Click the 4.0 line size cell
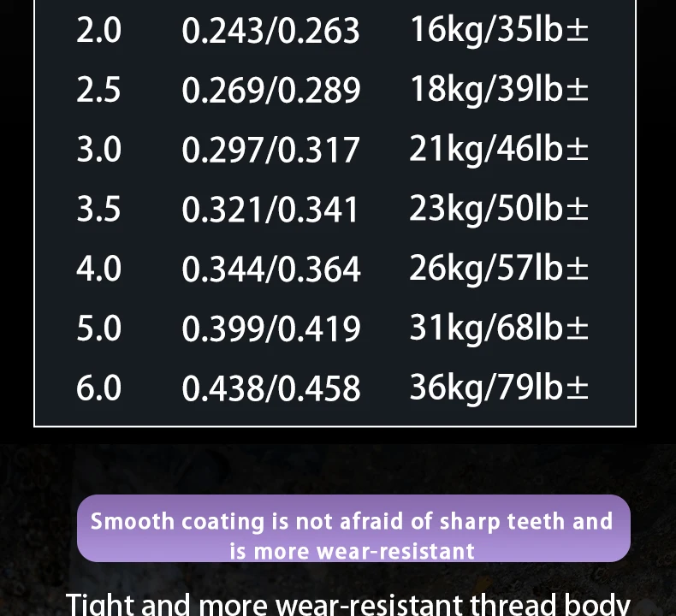This screenshot has height=616, width=676. pyautogui.click(x=98, y=269)
